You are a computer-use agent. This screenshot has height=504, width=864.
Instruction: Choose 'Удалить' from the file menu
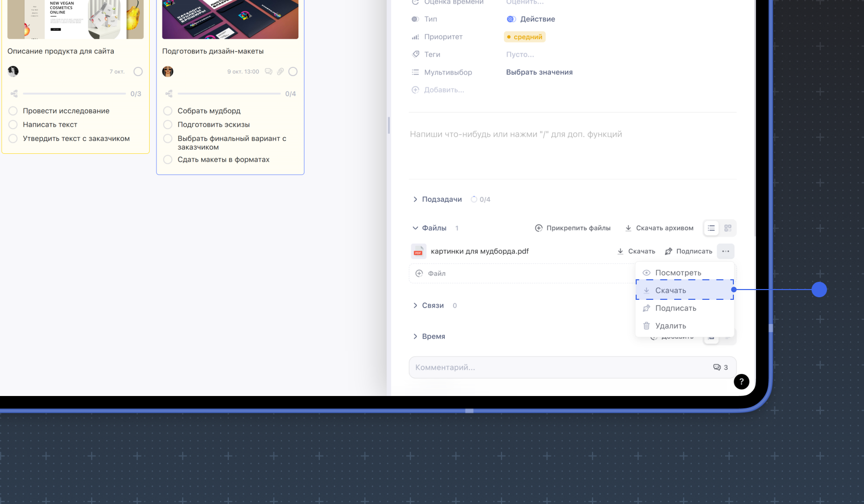pos(670,326)
